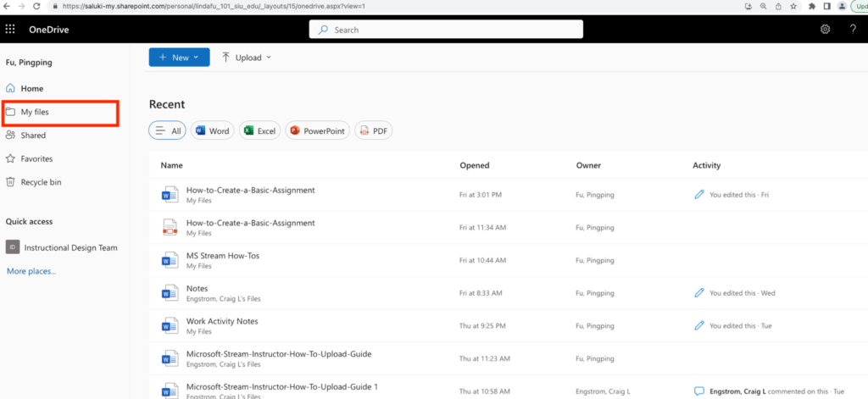Open Favorites in the sidebar
The image size is (868, 399).
[36, 158]
